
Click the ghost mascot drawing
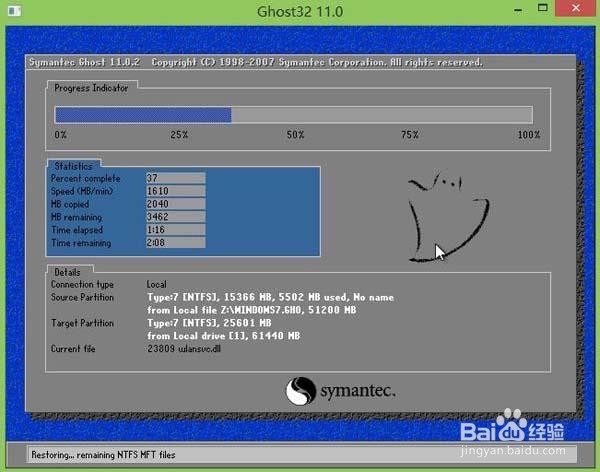click(x=448, y=216)
